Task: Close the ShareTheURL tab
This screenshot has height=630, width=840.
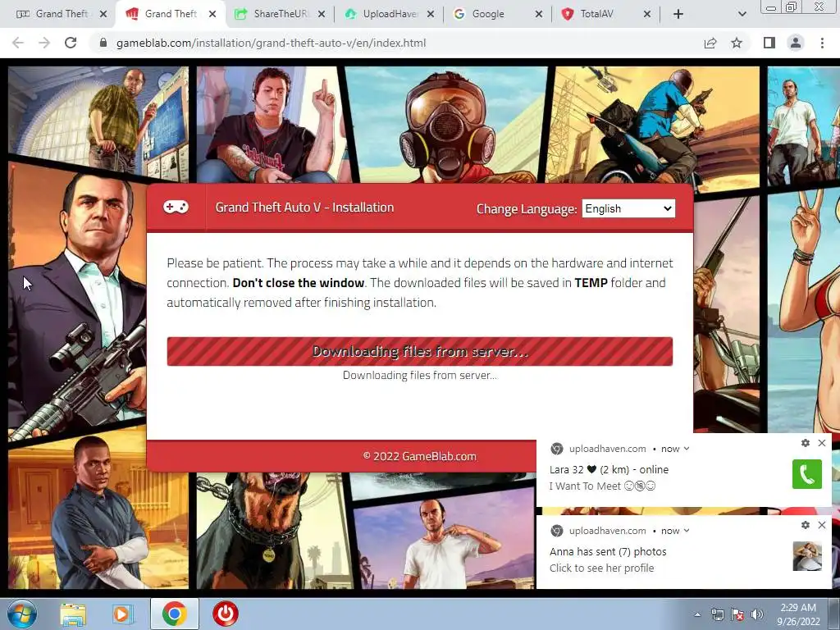Action: click(322, 15)
